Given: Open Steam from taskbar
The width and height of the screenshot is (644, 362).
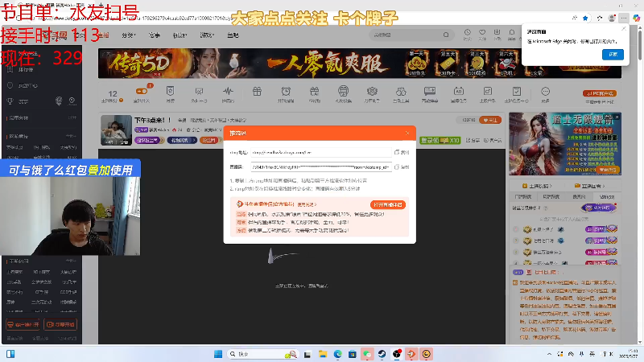Looking at the screenshot, I should (x=382, y=354).
